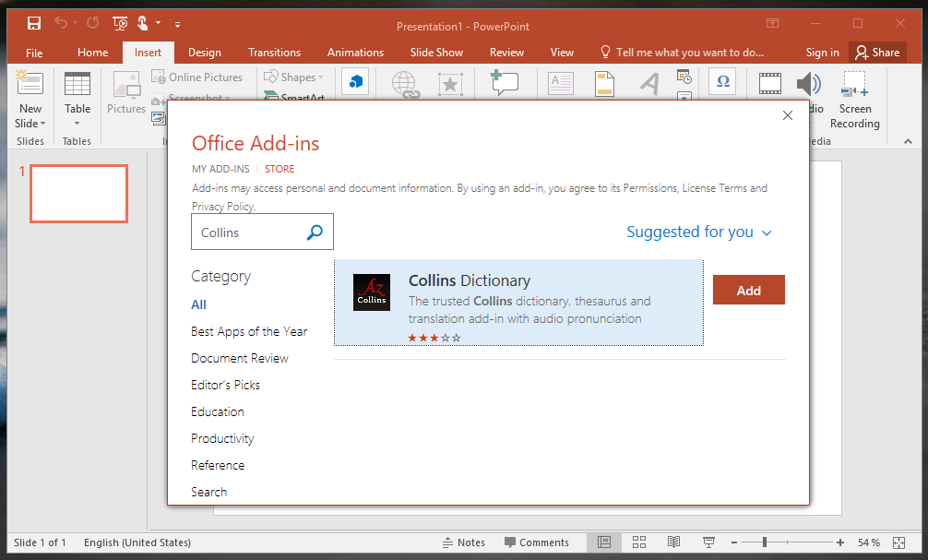
Task: Click Fit slide to window icon
Action: coord(901,542)
